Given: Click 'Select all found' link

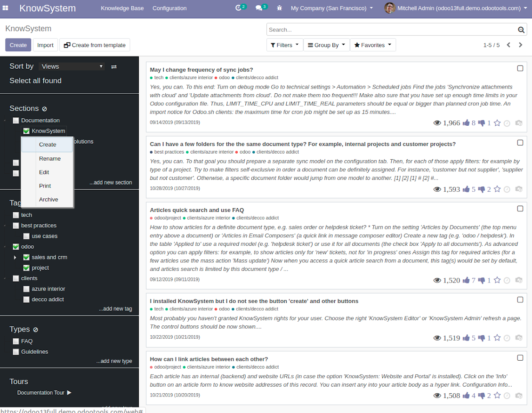Looking at the screenshot, I should click(x=36, y=81).
